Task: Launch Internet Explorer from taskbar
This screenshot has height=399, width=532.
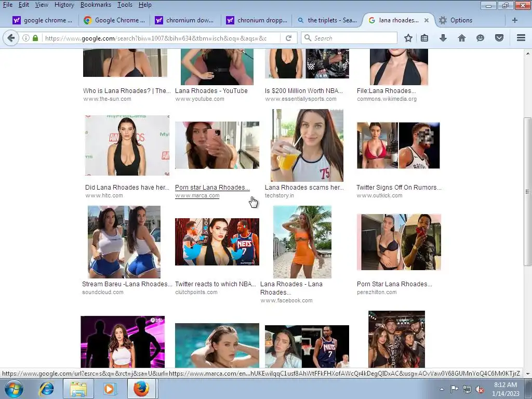Action: pos(46,389)
